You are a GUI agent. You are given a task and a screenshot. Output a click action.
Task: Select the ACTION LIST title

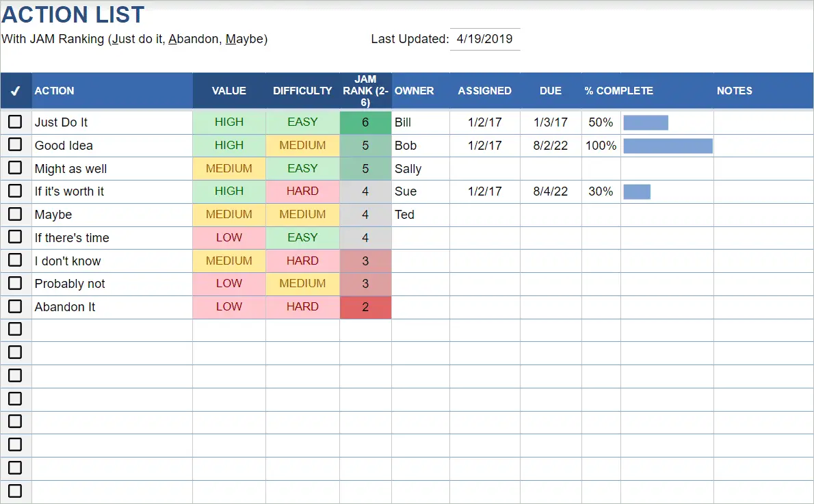(x=73, y=14)
